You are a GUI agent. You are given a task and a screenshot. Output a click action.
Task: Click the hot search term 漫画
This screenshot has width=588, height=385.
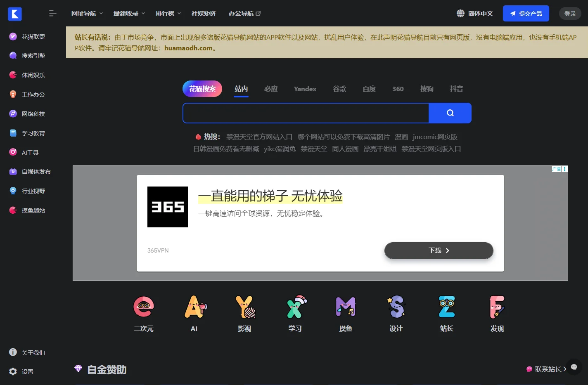[401, 137]
